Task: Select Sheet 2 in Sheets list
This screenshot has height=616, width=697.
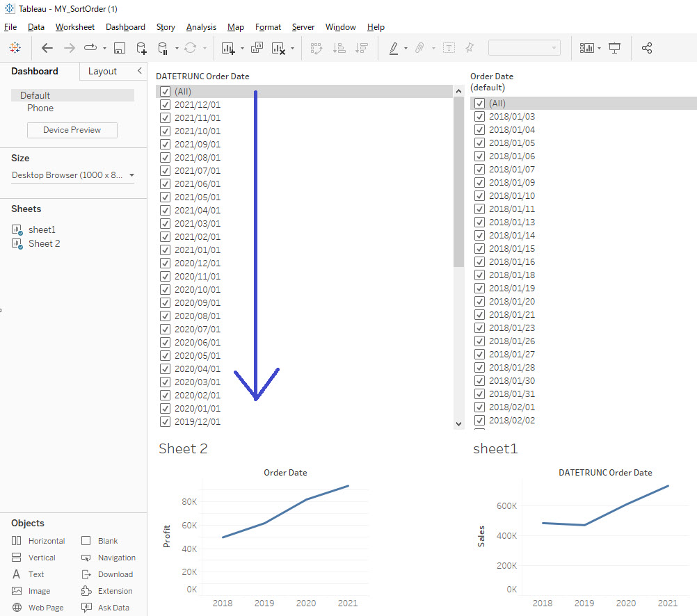Action: 44,243
